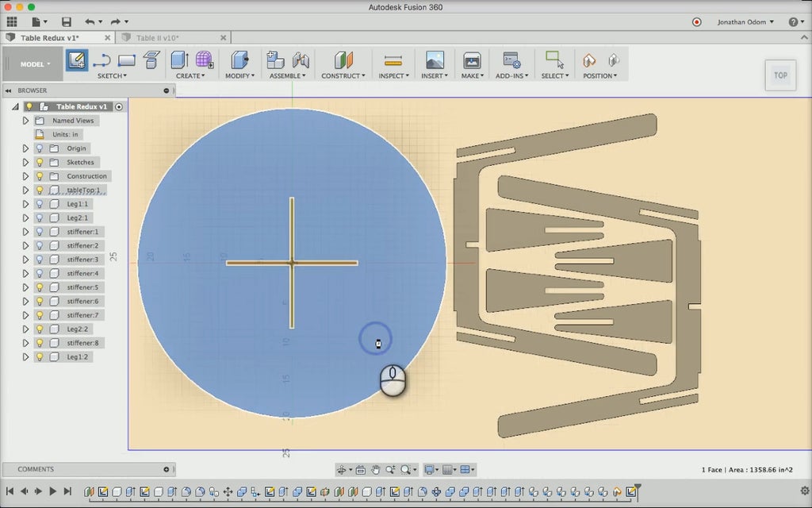Click the 3D Print Make icon
The width and height of the screenshot is (812, 508).
pos(472,60)
